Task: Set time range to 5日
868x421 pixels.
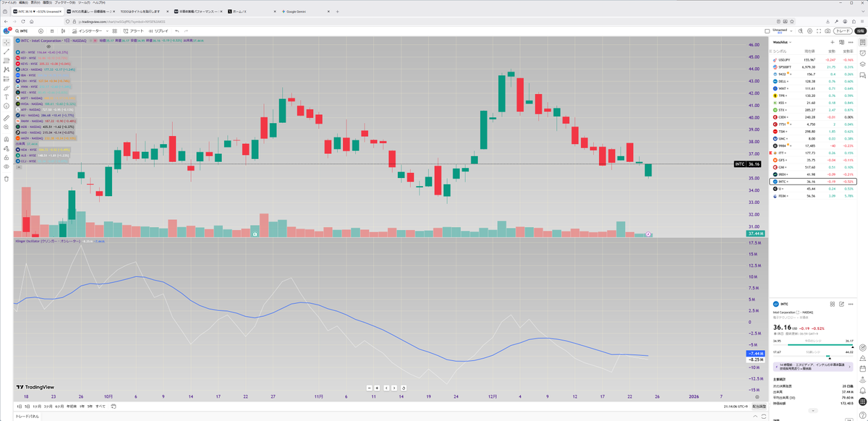Action: [27, 407]
